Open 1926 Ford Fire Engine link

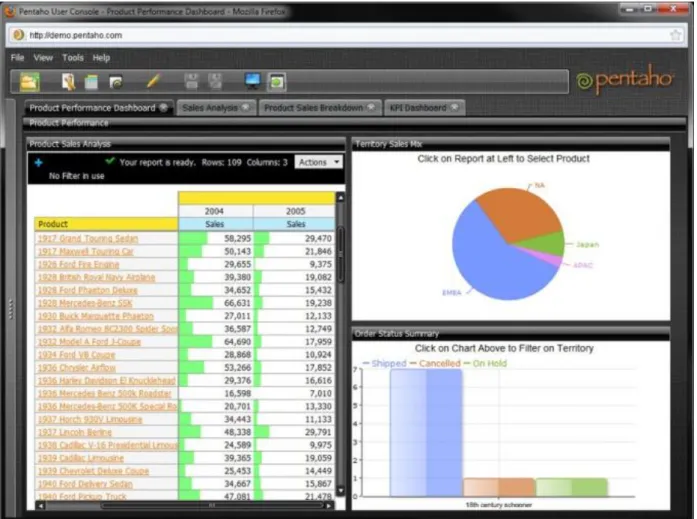[78, 264]
